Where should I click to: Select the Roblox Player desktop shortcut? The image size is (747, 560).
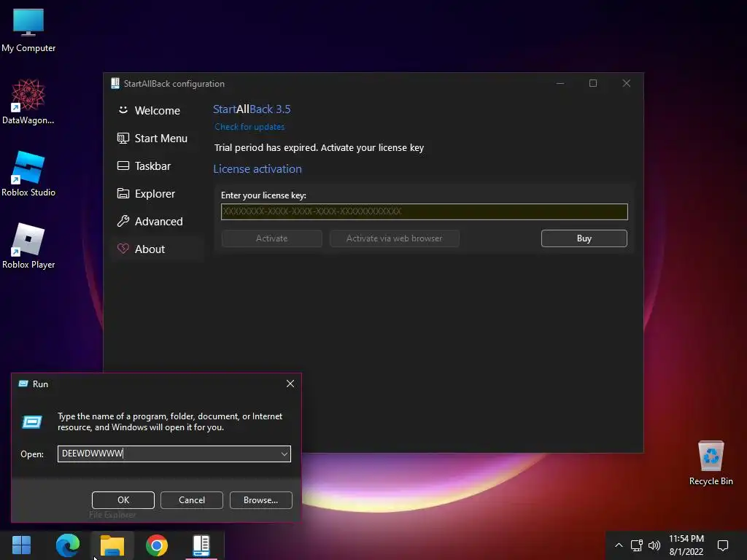(28, 246)
